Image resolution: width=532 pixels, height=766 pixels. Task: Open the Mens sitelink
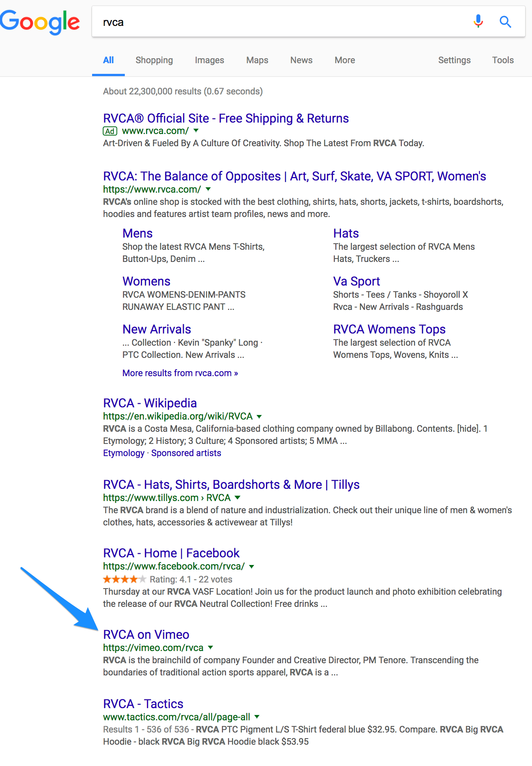(137, 233)
